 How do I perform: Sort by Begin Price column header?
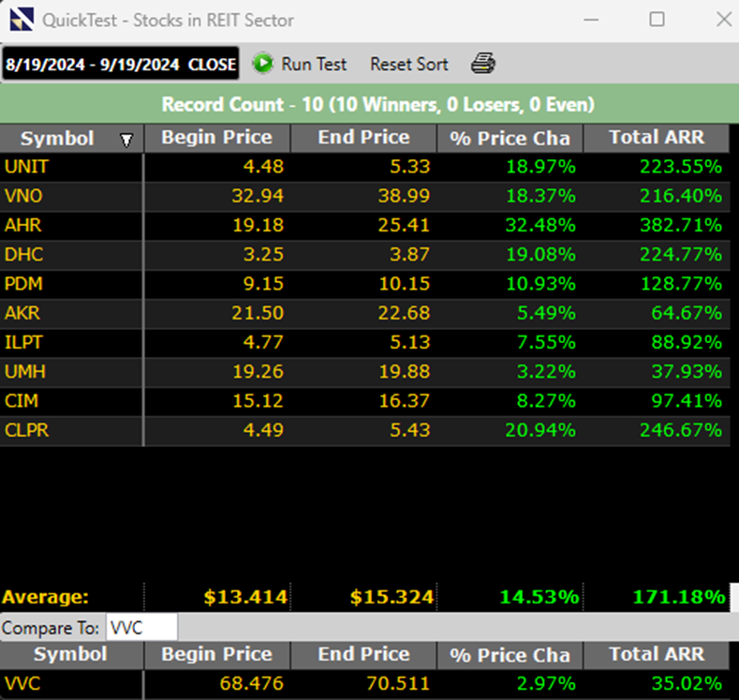[216, 138]
